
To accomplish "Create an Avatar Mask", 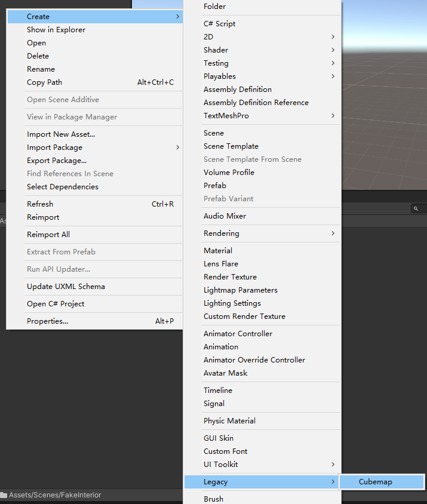I will [x=262, y=374].
